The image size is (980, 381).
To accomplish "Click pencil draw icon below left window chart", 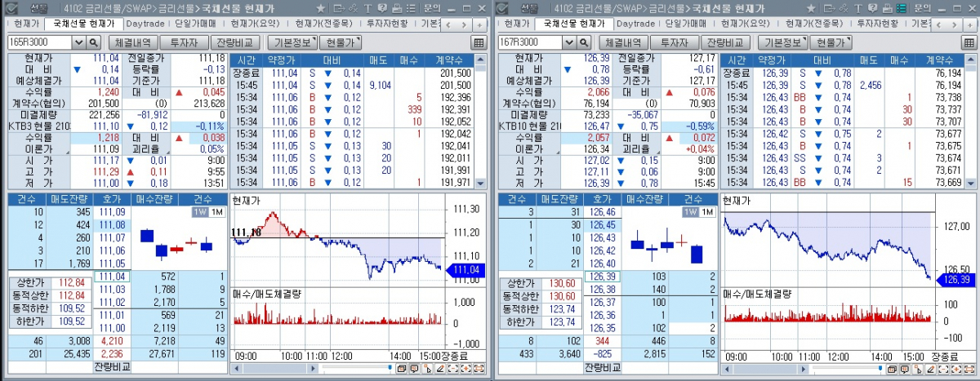I will click(x=440, y=369).
